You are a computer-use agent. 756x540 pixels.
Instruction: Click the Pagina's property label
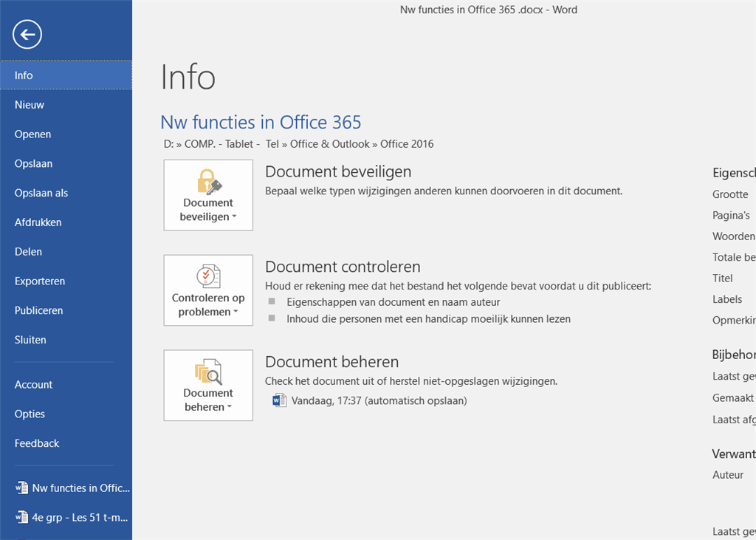[x=732, y=215]
